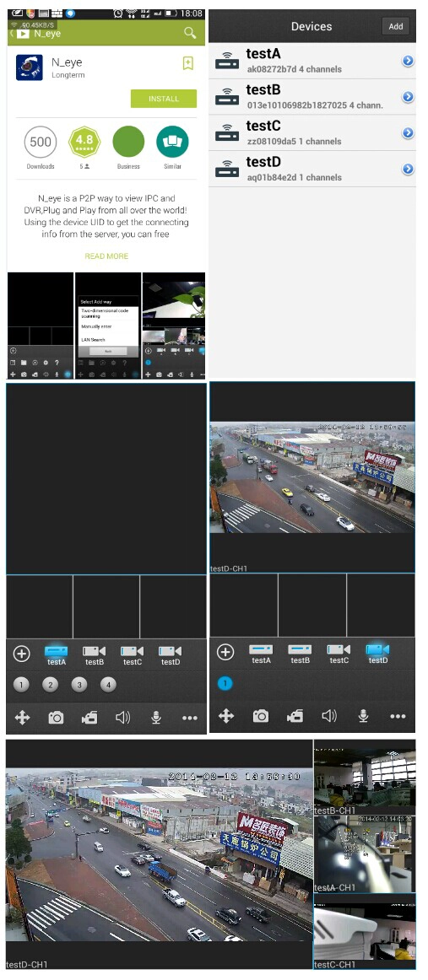Image resolution: width=428 pixels, height=980 pixels.
Task: Select the testB device row name
Action: (263, 90)
